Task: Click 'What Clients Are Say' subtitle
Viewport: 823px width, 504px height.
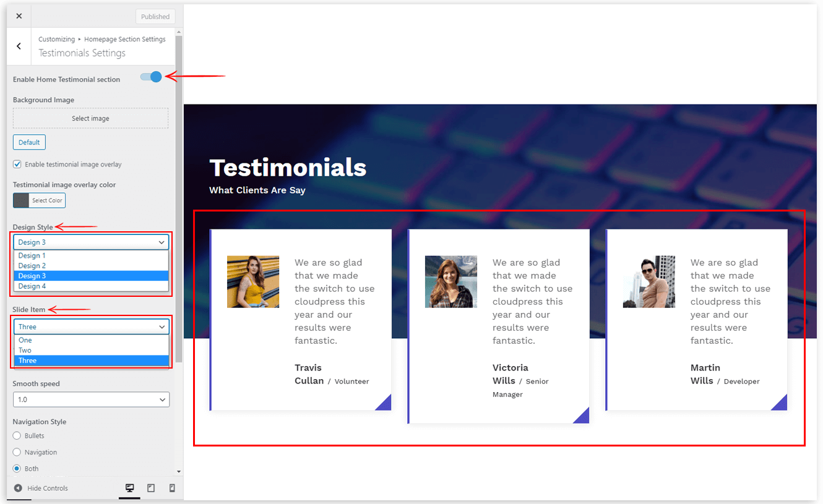Action: 257,190
